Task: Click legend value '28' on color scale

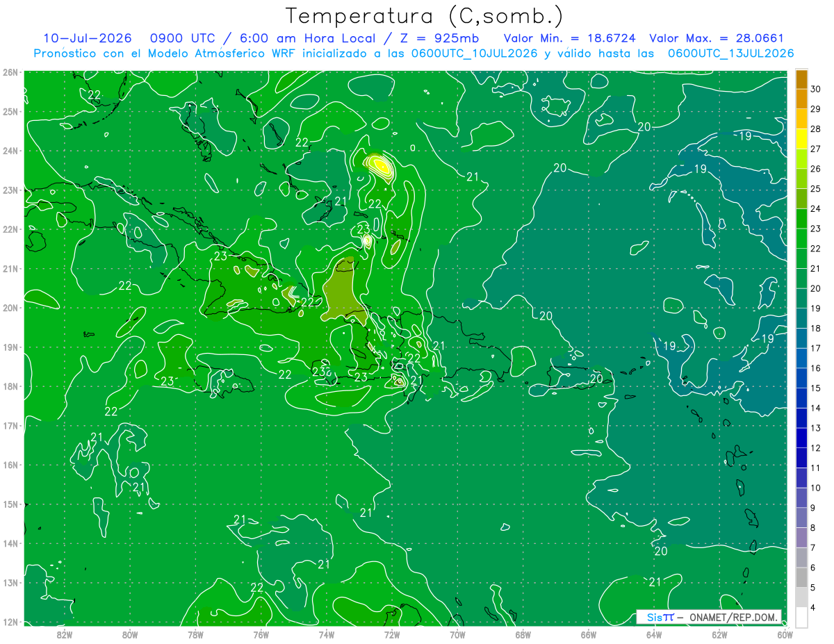Action: click(815, 129)
